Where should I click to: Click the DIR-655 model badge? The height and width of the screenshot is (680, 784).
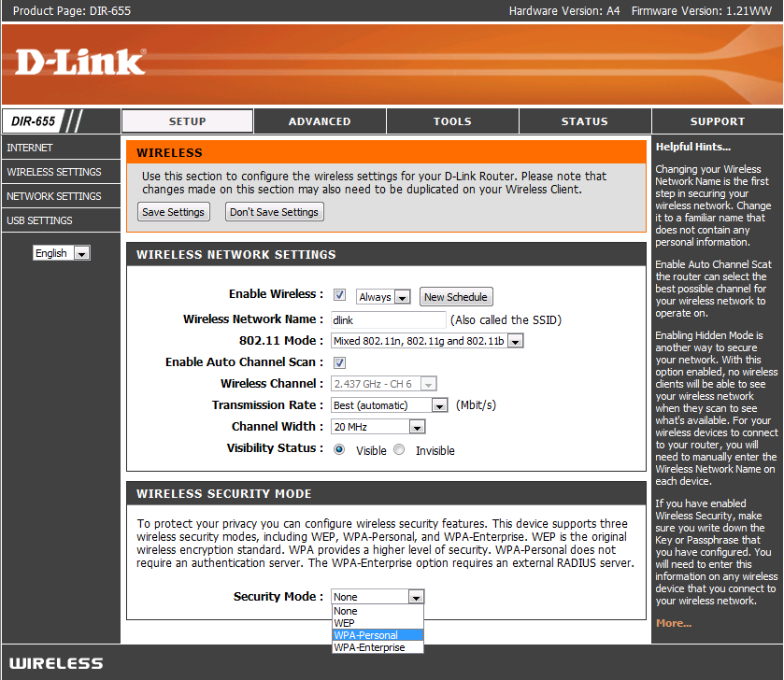click(34, 121)
